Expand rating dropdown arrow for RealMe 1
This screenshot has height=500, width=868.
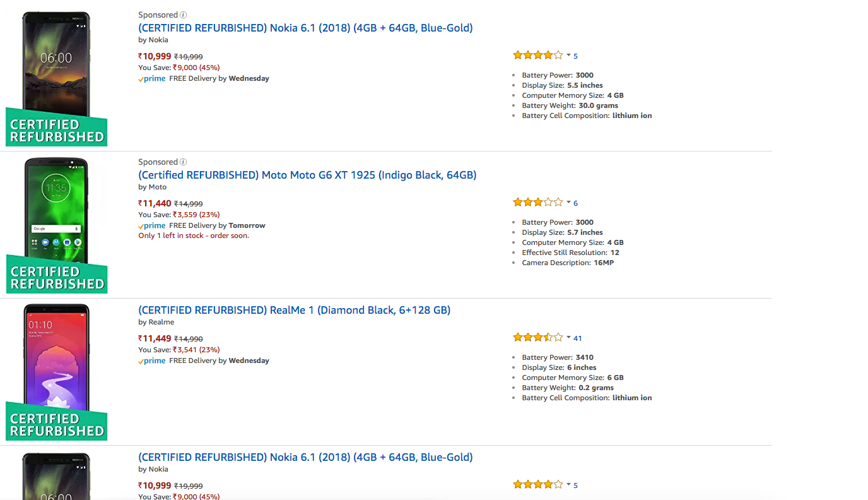tap(568, 338)
